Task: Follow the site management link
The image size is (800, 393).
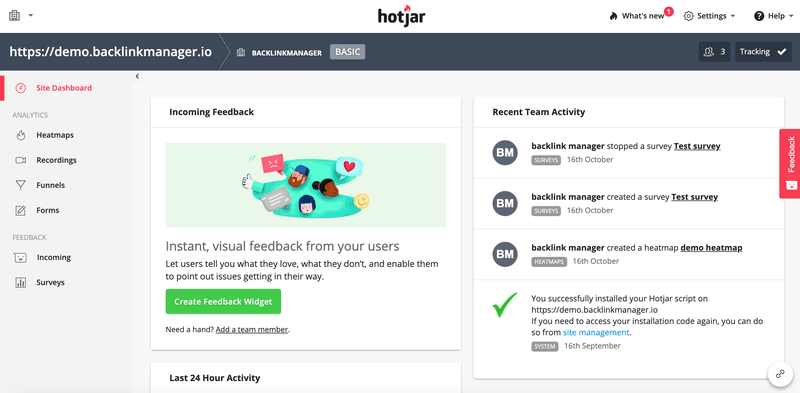Action: tap(596, 332)
